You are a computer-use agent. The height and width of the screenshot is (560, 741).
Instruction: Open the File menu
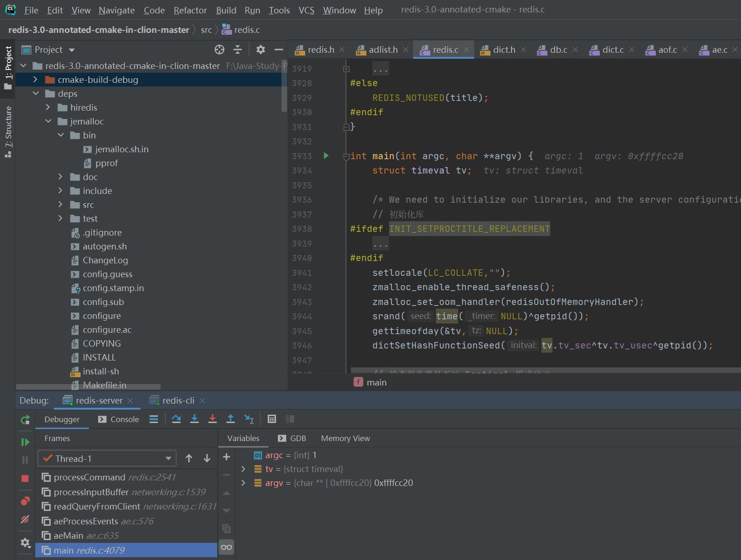[31, 10]
